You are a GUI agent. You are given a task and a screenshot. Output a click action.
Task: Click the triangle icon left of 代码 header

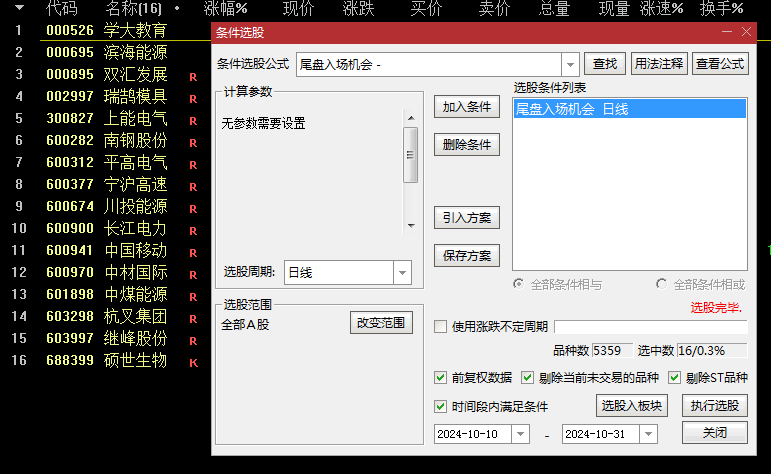tap(19, 7)
